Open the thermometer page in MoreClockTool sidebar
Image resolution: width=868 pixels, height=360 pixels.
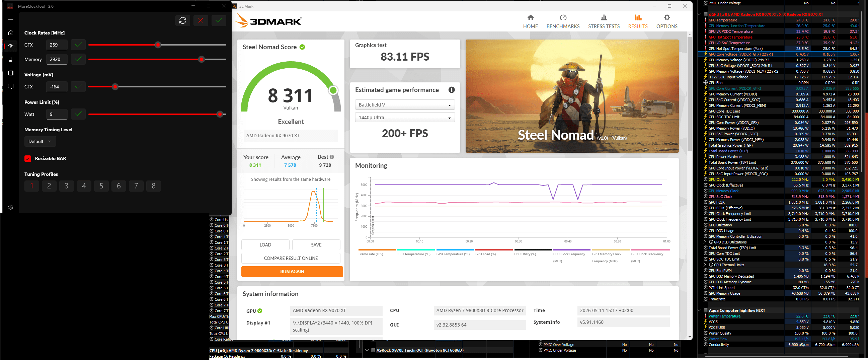click(10, 60)
